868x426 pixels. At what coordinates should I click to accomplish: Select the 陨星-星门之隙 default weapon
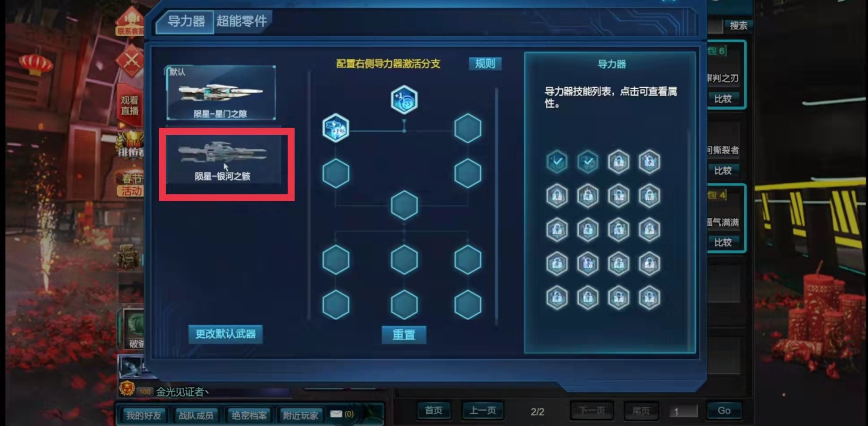[221, 93]
